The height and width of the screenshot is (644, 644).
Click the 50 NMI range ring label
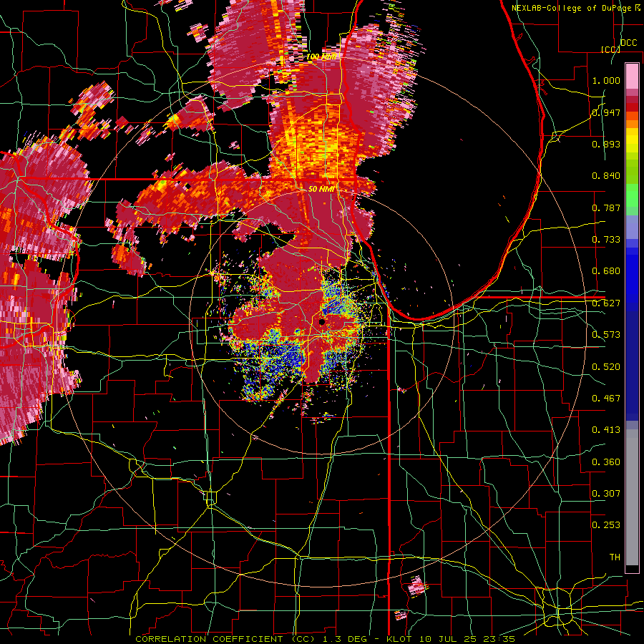pos(321,189)
